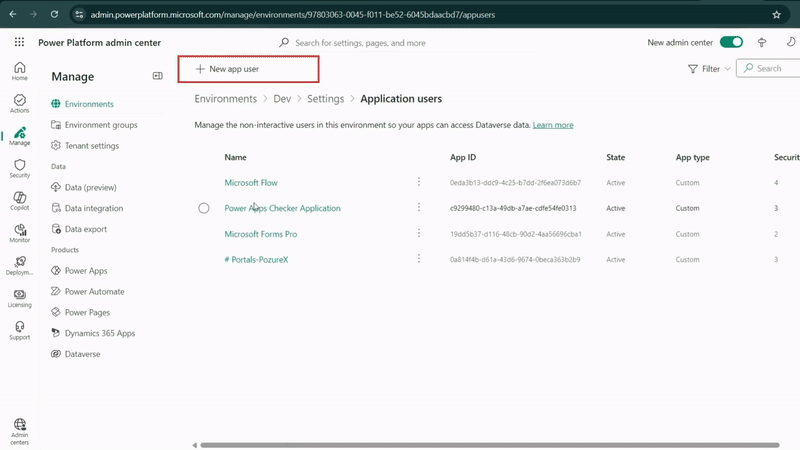
Task: Open Data (preview)
Action: click(x=90, y=187)
